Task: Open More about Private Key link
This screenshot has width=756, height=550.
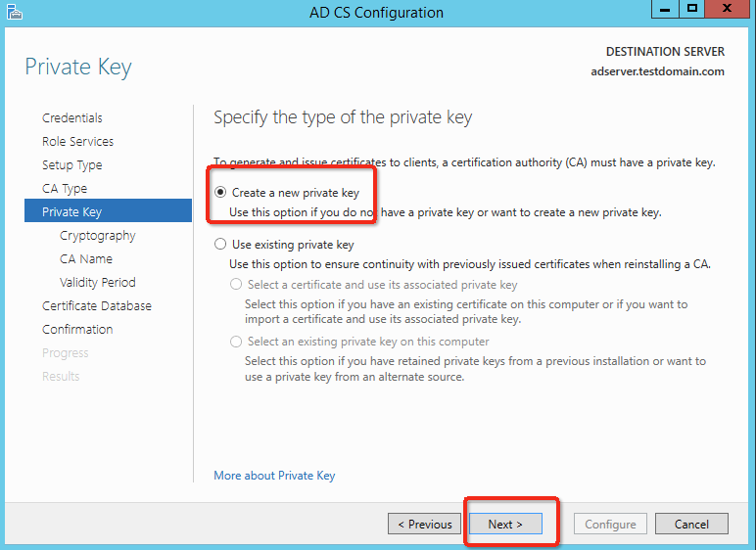Action: (x=274, y=476)
